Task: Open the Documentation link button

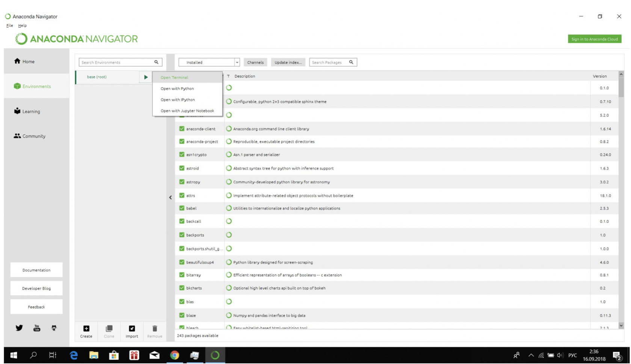Action: click(36, 270)
